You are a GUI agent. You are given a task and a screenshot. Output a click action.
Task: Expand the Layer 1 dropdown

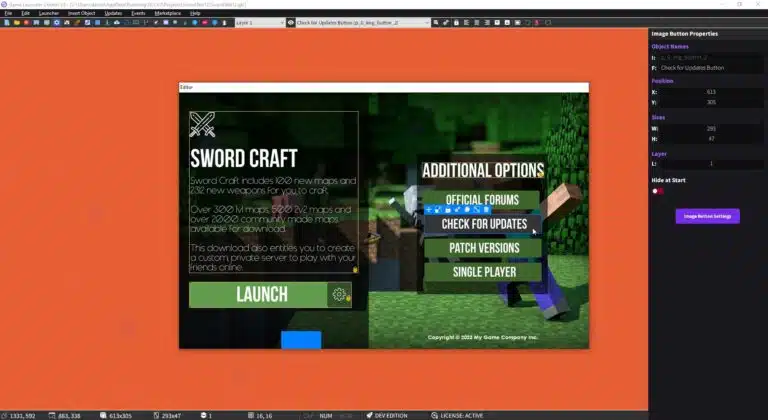[x=260, y=23]
